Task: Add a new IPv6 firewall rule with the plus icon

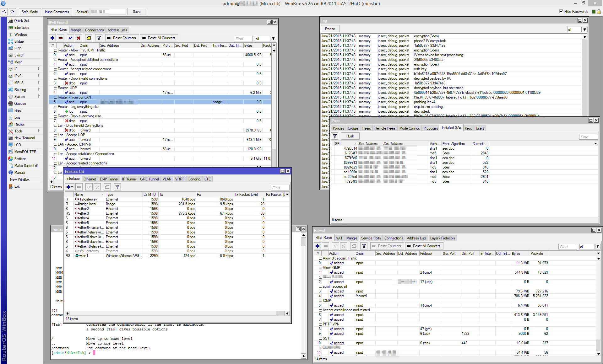Action: [52, 38]
